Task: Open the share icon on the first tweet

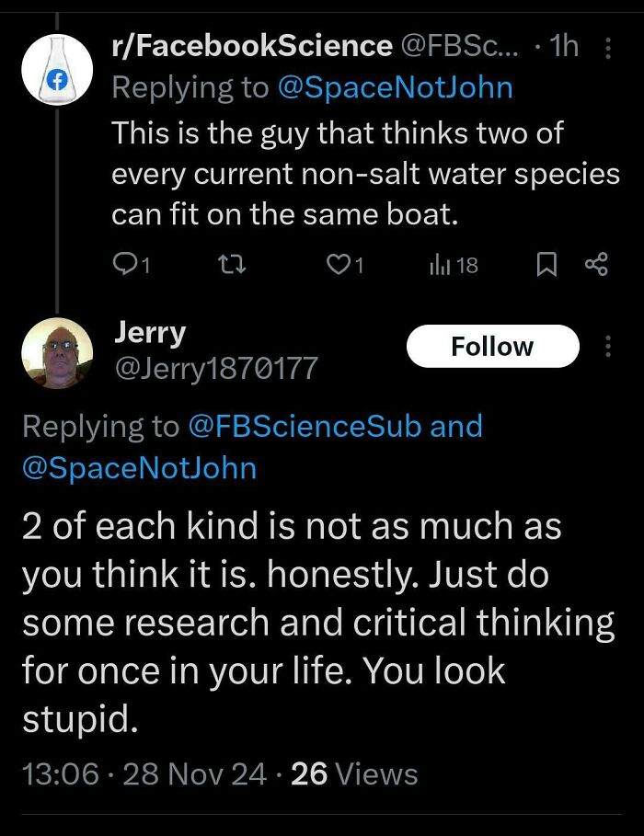Action: [597, 265]
